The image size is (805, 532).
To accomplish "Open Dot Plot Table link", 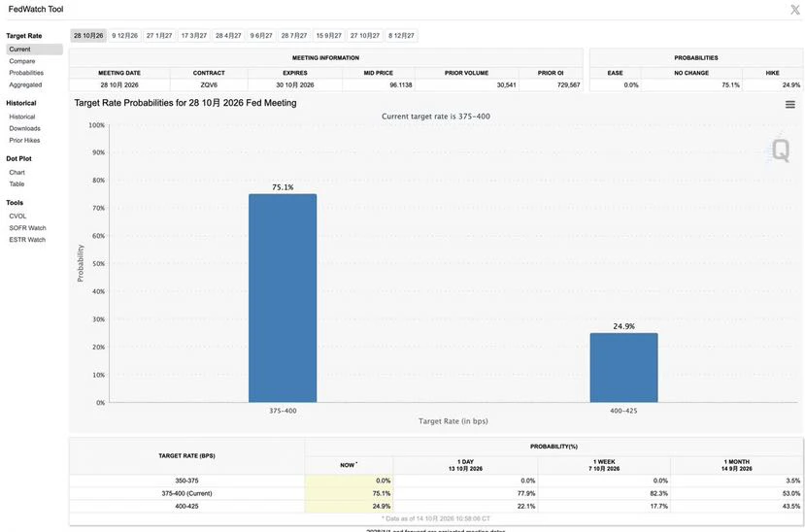I will point(17,183).
